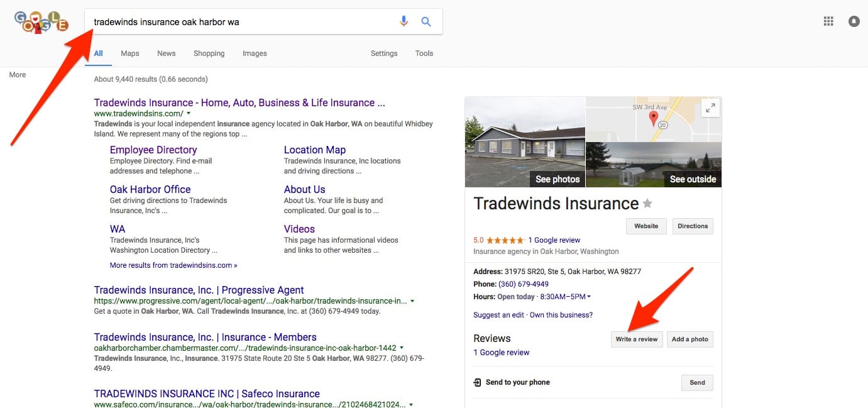Click the phone number (360) 679-4949
The height and width of the screenshot is (408, 868).
click(524, 284)
